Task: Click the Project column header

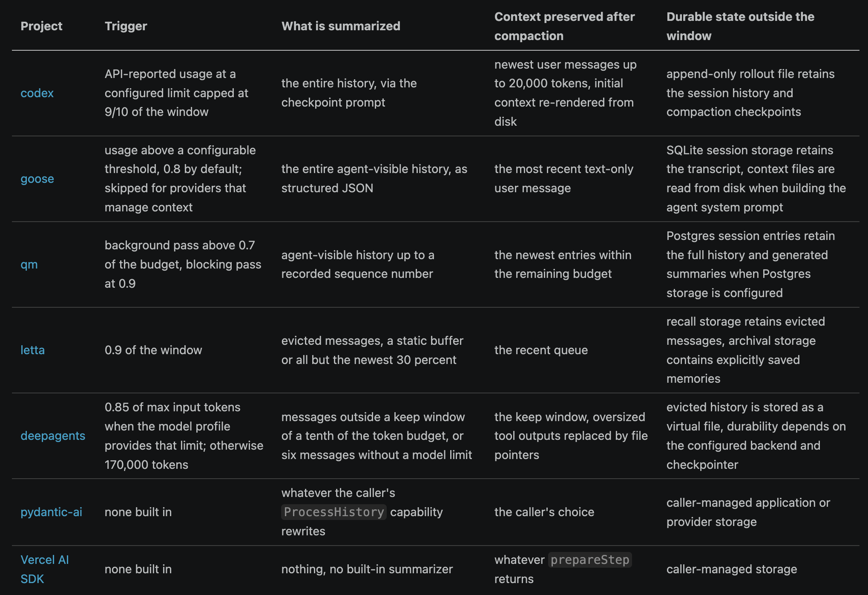Action: 41,26
